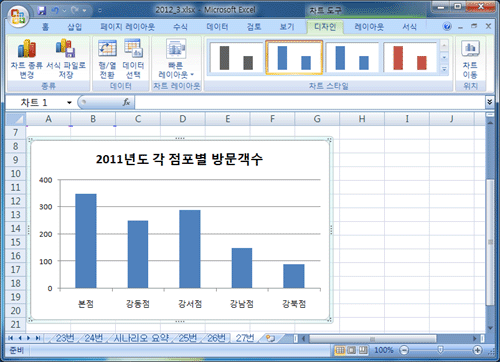Viewport: 500px width, 362px height.
Task: Open the 레이아웃 ribbon tab
Action: [369, 27]
